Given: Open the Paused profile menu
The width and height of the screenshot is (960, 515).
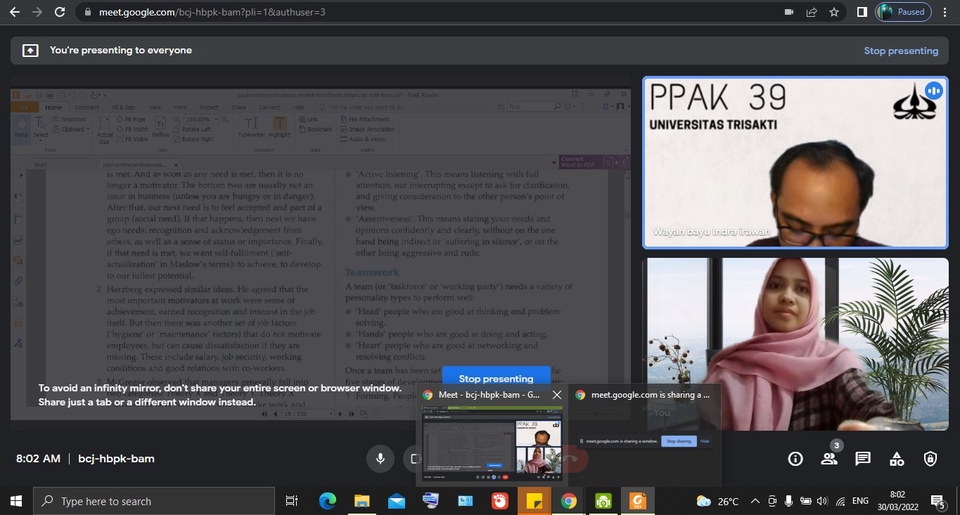Looking at the screenshot, I should click(x=904, y=12).
